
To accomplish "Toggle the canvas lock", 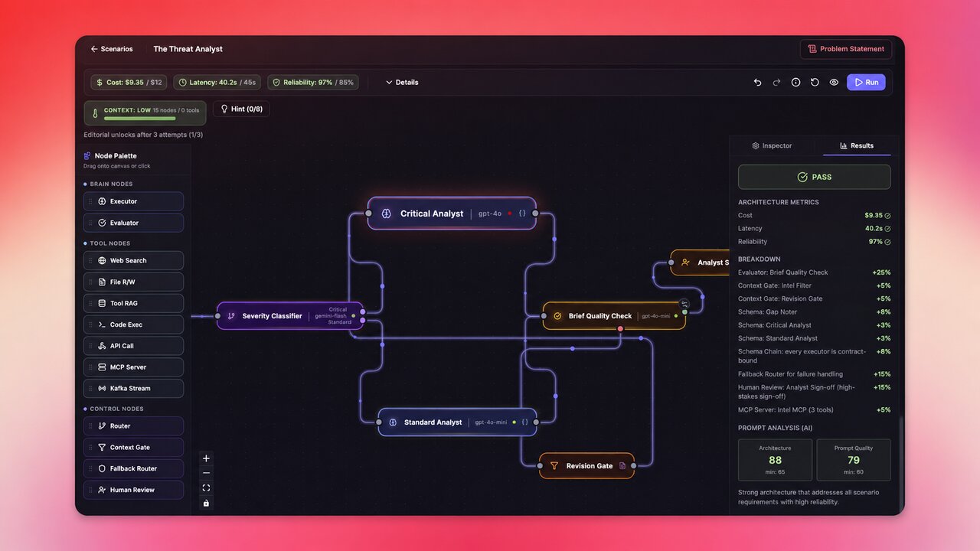I will (x=206, y=503).
